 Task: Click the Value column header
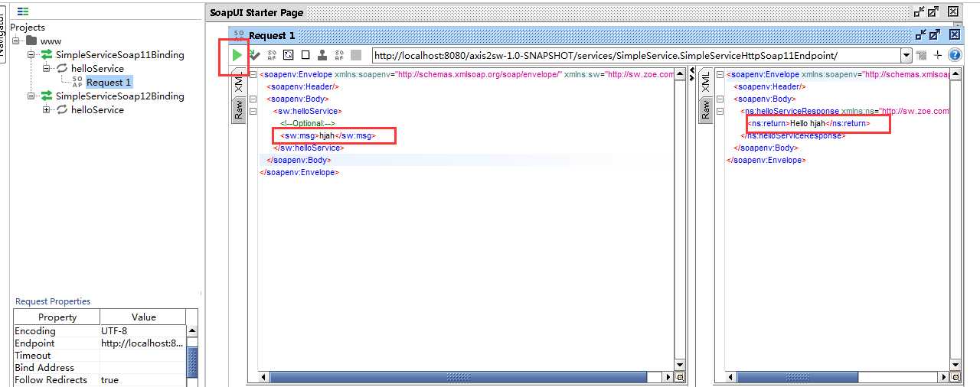(143, 317)
